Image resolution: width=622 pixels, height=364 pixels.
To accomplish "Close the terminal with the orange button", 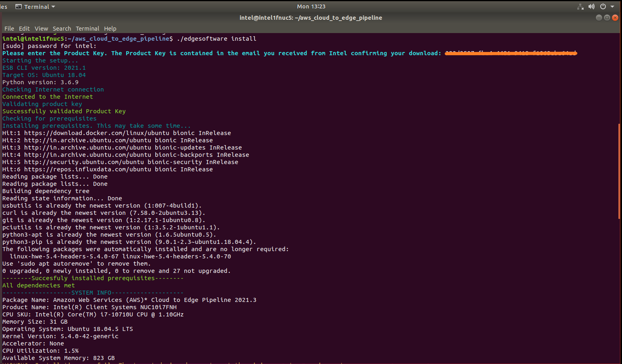I will [x=615, y=18].
